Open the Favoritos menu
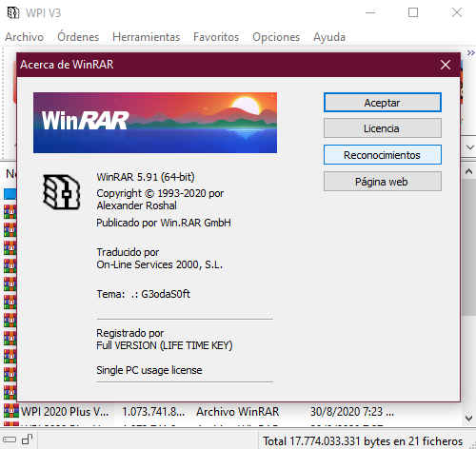476x449 pixels. click(x=216, y=37)
